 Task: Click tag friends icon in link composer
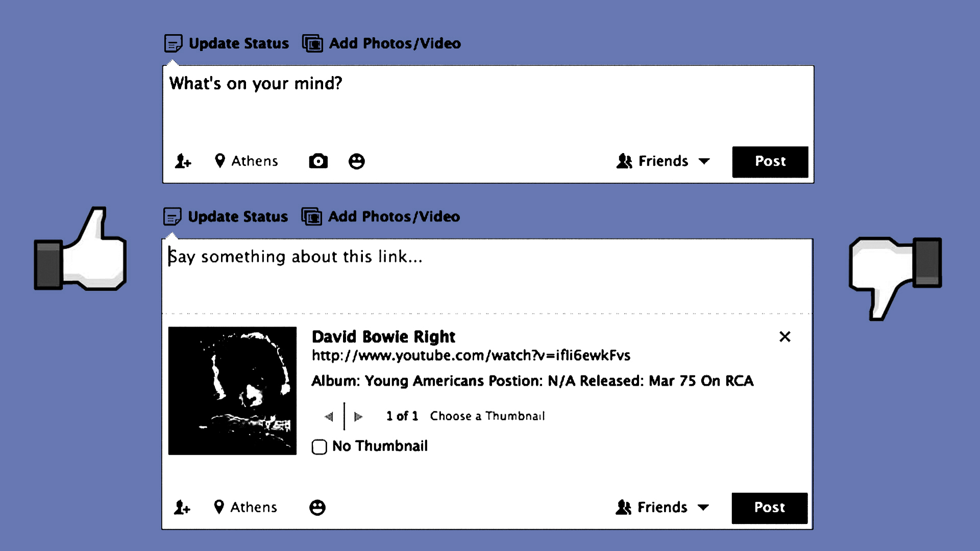(182, 508)
